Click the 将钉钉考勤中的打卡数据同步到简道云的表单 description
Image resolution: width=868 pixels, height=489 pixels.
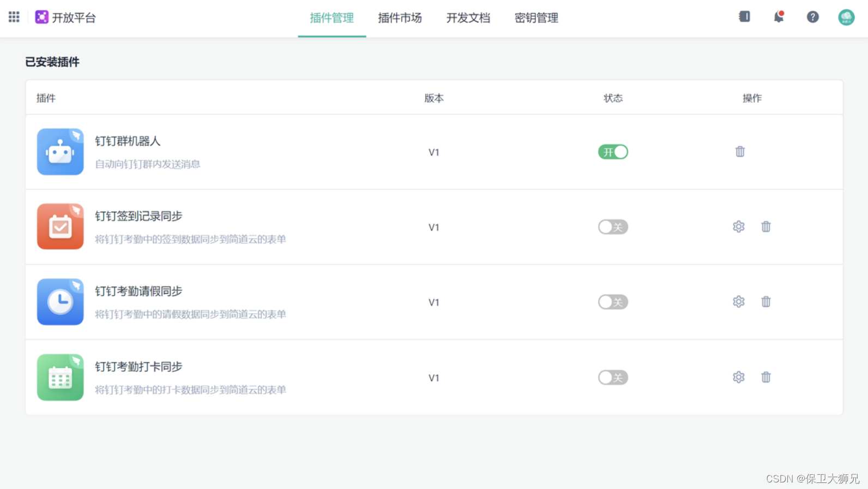tap(190, 390)
